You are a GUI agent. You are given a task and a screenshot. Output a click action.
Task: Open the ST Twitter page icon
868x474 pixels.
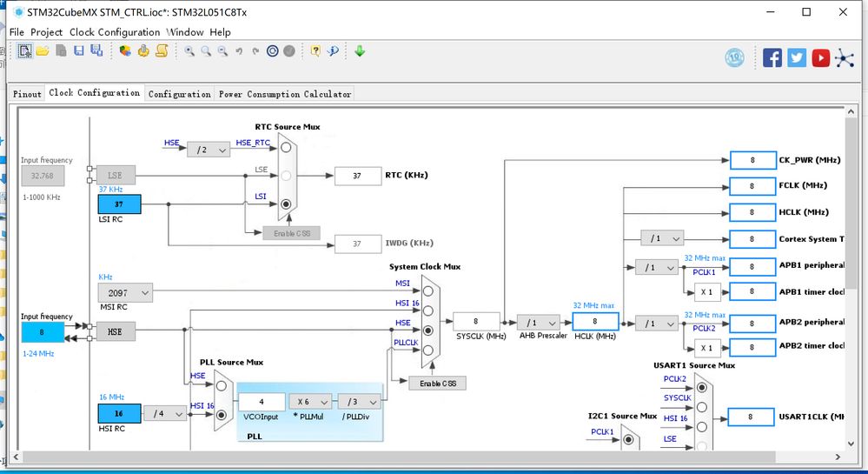pos(797,57)
